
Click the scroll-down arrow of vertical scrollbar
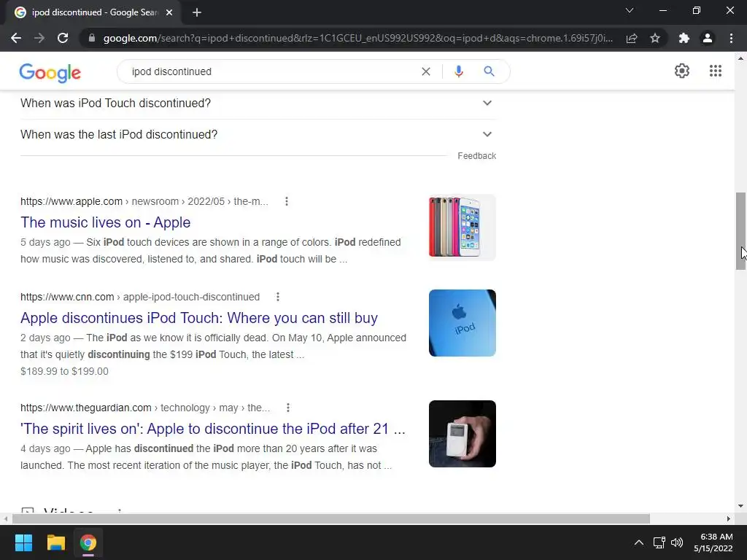click(x=740, y=506)
